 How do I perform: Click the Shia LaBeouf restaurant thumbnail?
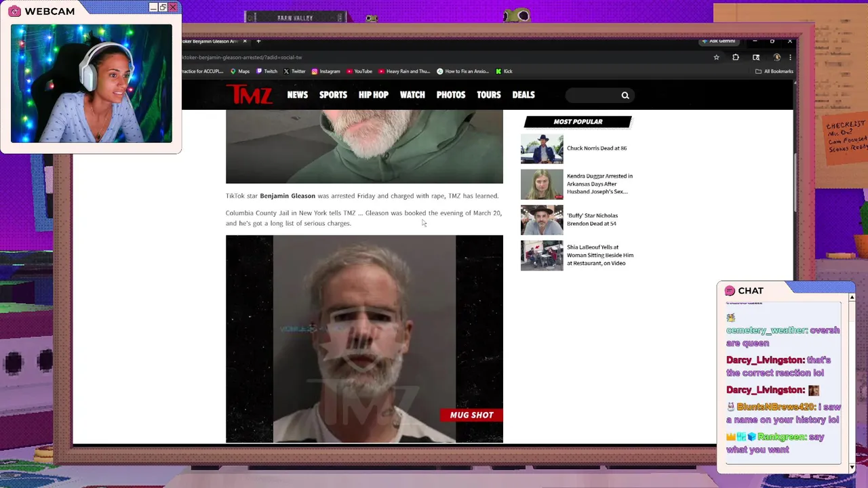542,256
